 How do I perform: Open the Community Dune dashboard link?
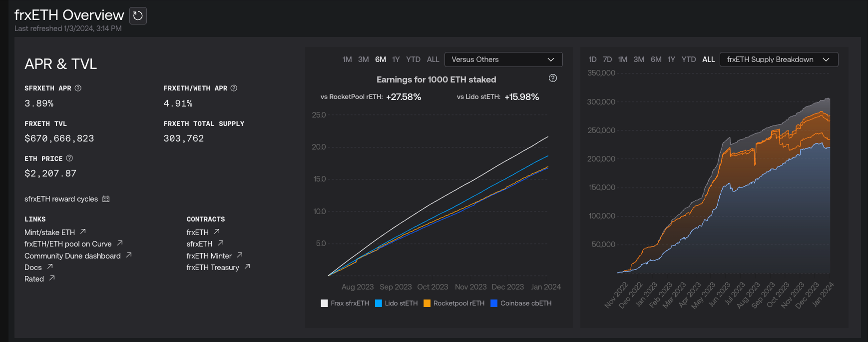coord(72,256)
